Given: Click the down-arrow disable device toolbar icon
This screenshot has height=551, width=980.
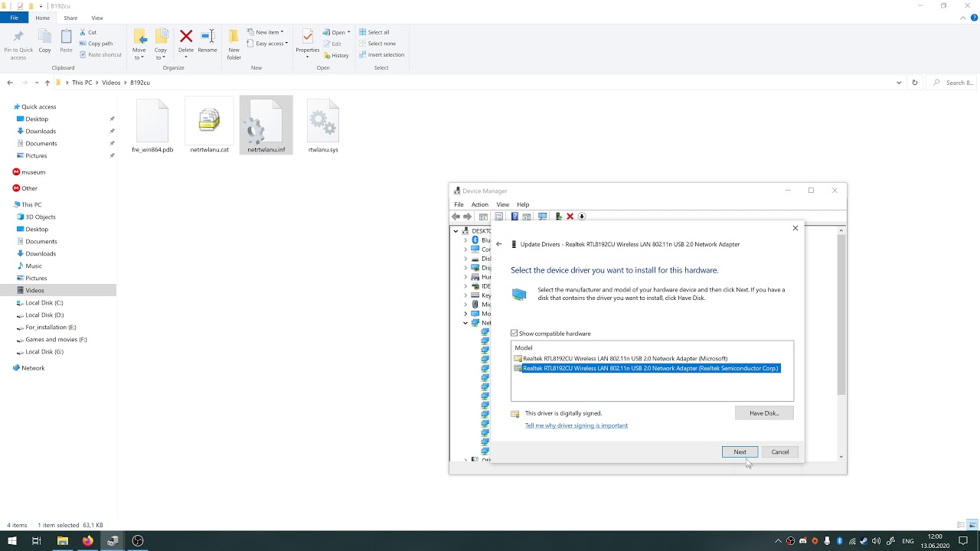Looking at the screenshot, I should point(582,217).
